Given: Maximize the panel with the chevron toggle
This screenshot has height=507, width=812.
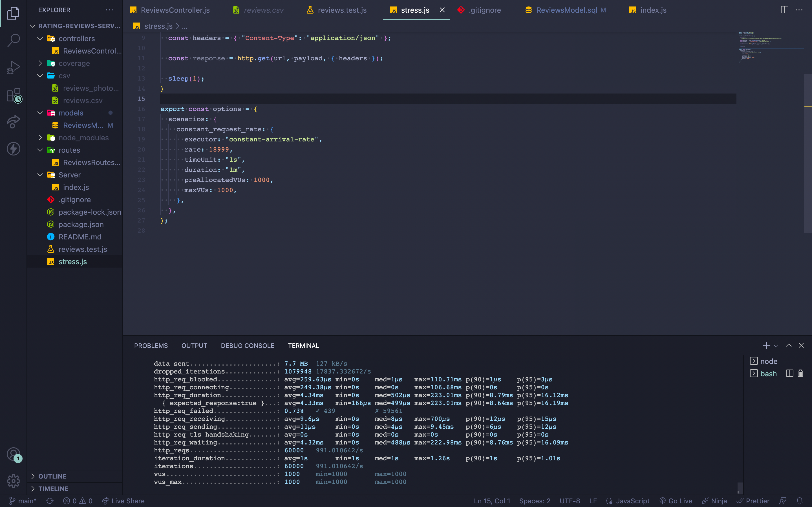Looking at the screenshot, I should click(789, 345).
